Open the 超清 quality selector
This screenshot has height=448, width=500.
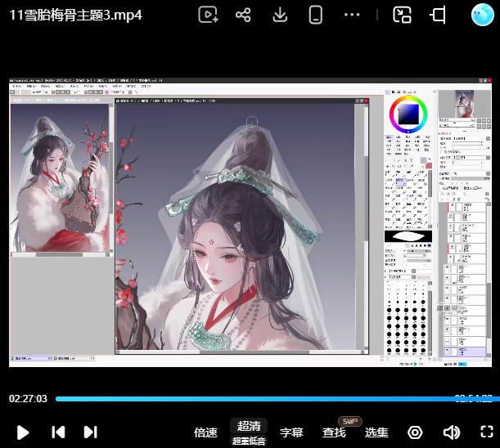249,426
